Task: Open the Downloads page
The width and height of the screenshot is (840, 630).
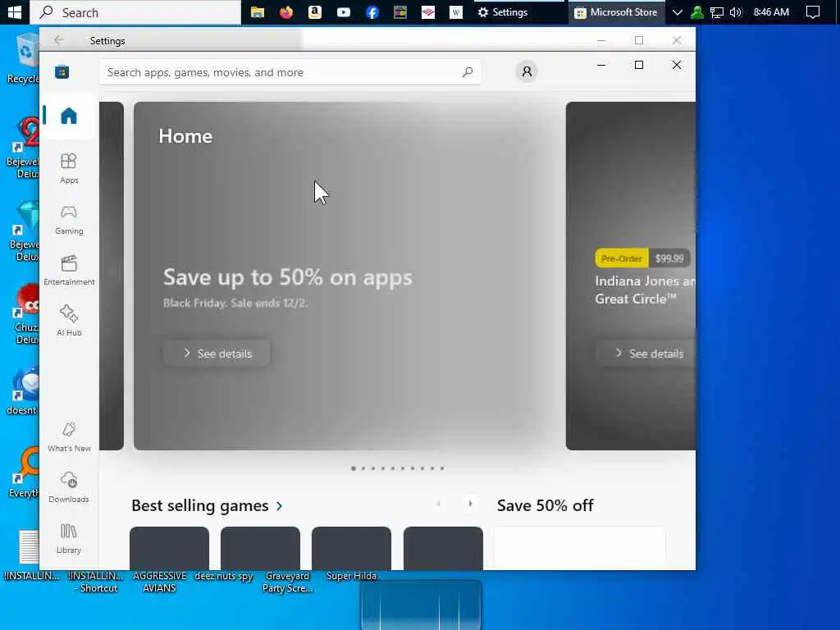Action: tap(69, 487)
